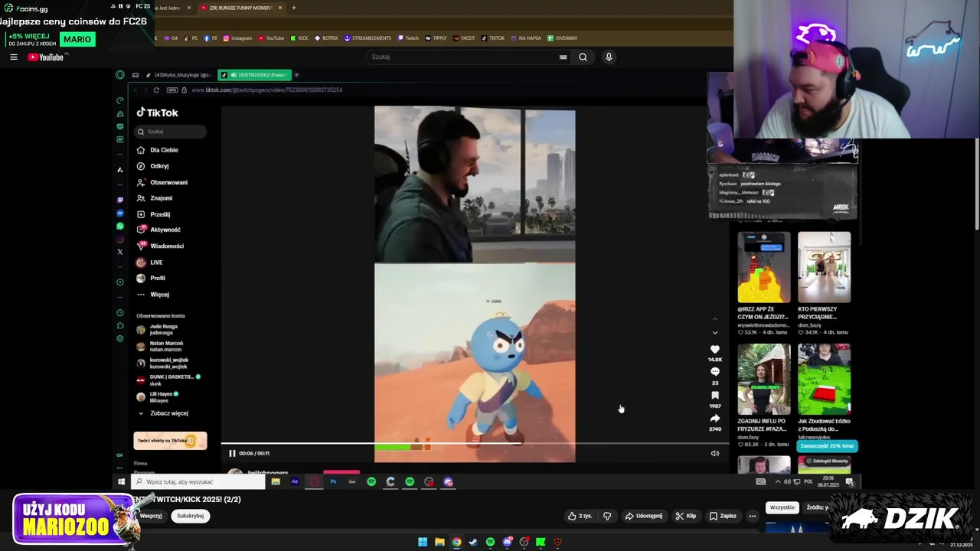Open TikTok comments with the speech bubble icon

coord(715,372)
